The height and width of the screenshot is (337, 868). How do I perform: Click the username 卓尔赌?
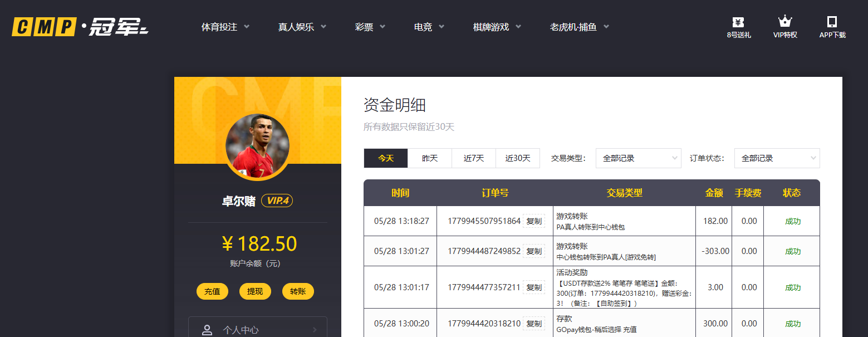click(239, 201)
